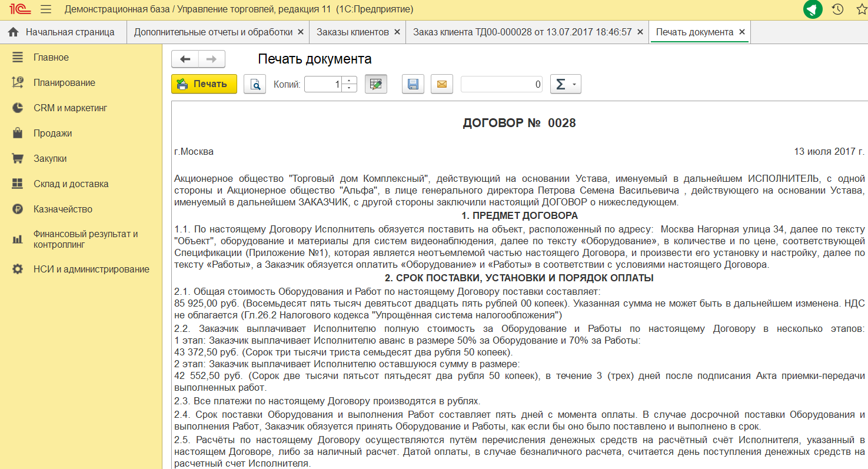The width and height of the screenshot is (868, 469).
Task: Click the 42 552,50 руб. amount line
Action: click(x=520, y=375)
